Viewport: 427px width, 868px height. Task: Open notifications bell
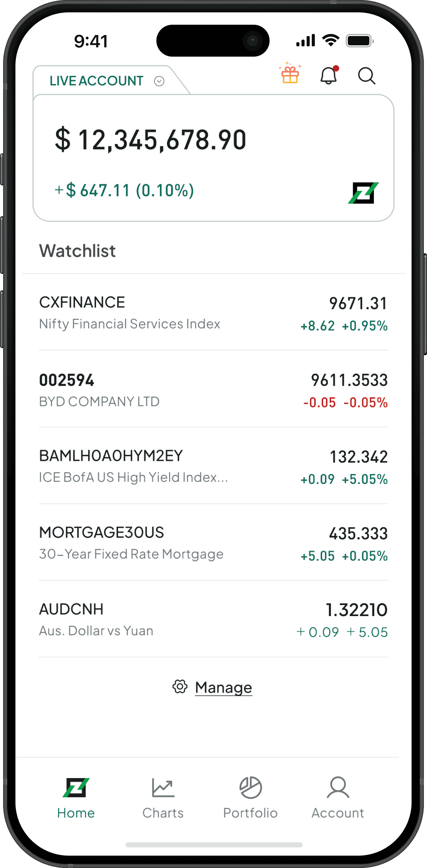(329, 75)
